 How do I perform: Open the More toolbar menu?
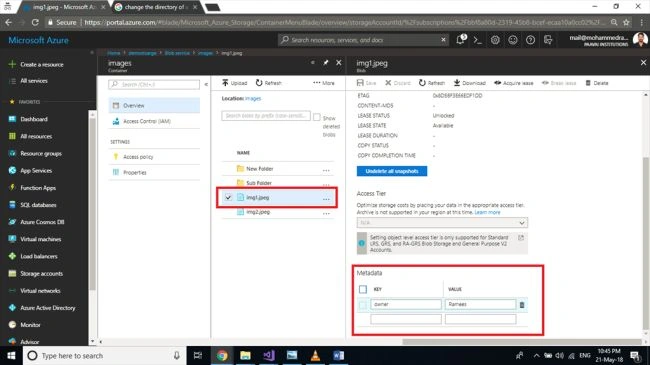pos(324,83)
